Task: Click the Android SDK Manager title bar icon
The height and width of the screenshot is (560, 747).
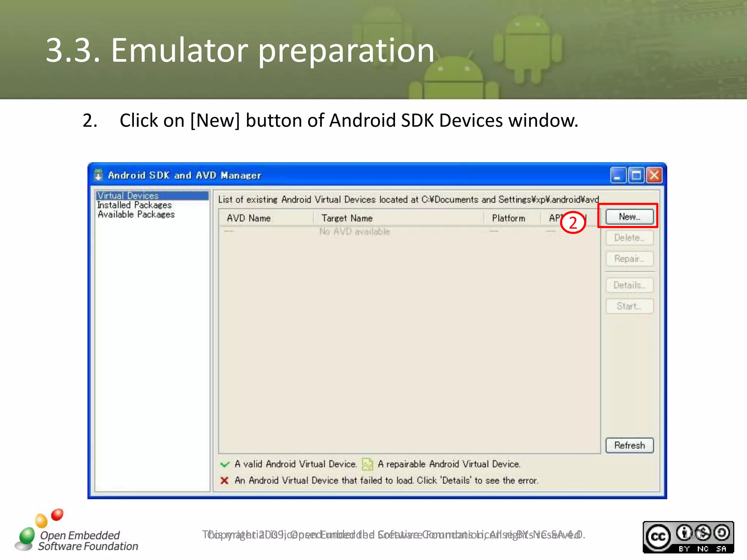Action: pos(98,175)
